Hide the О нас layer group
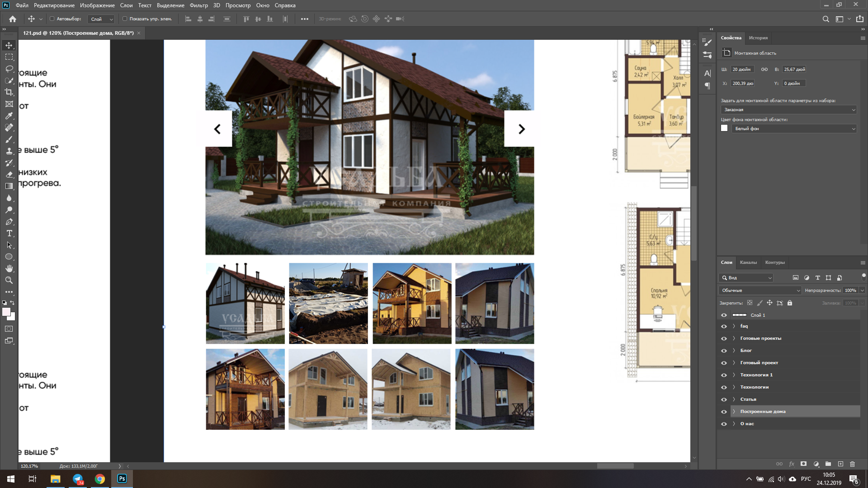 (x=724, y=424)
